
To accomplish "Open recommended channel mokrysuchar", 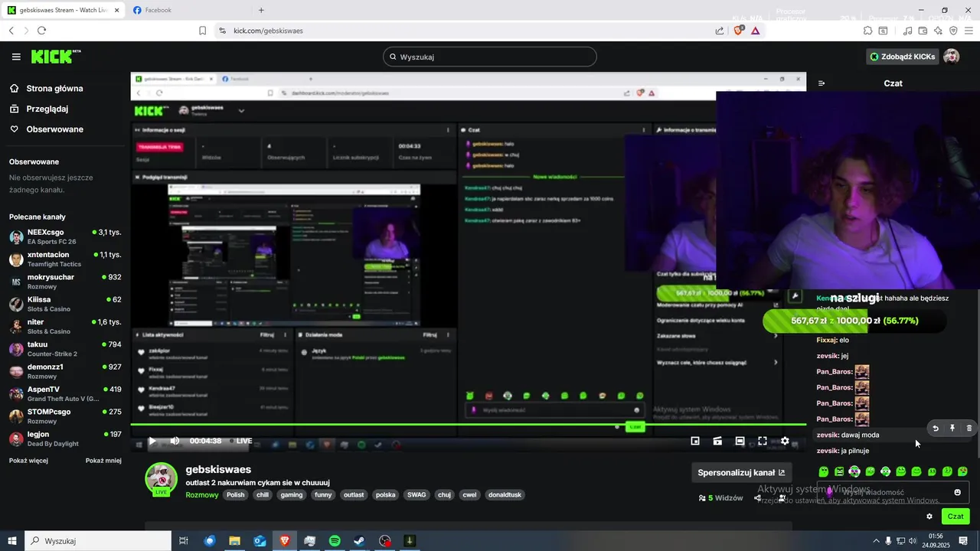I will pyautogui.click(x=65, y=282).
